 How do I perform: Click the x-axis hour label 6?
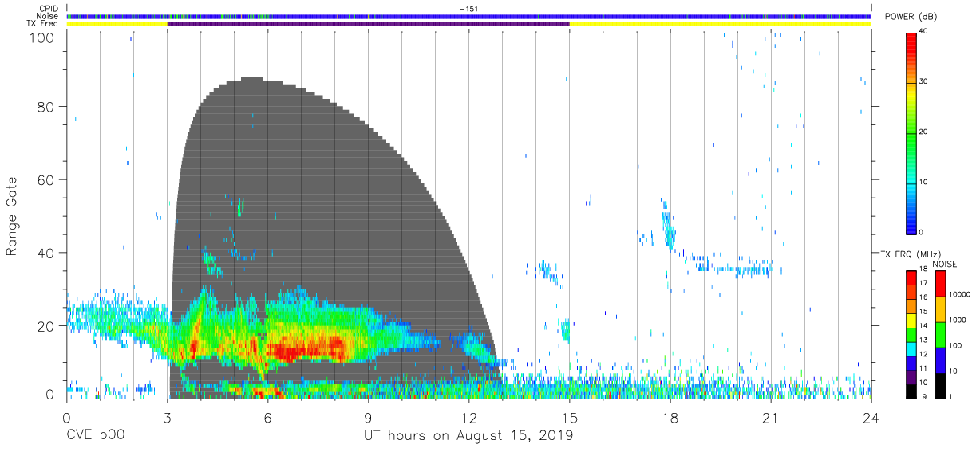[267, 418]
